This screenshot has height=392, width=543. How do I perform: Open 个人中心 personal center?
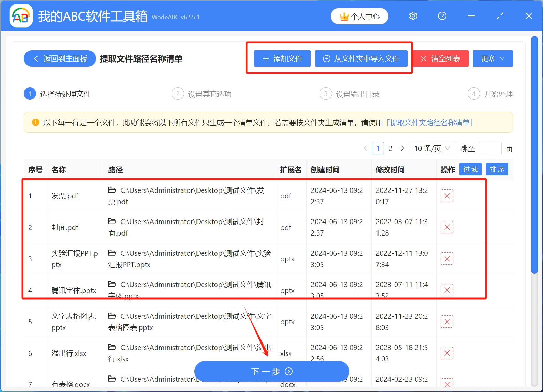[359, 16]
